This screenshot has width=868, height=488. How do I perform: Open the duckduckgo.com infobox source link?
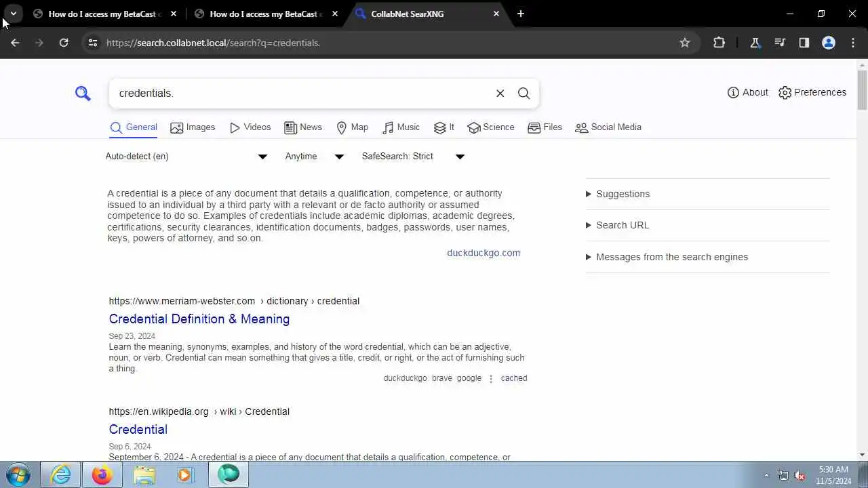pos(484,253)
